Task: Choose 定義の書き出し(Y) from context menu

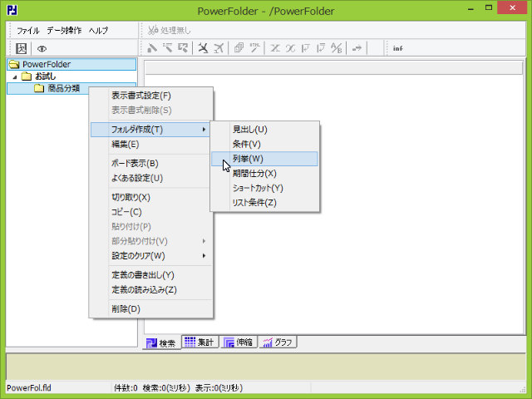Action: point(143,275)
